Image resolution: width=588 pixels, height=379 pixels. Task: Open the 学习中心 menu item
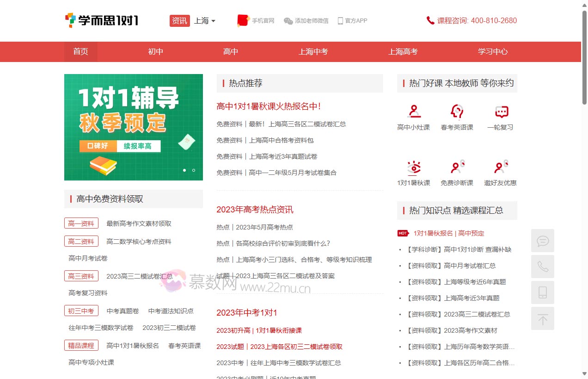pos(492,51)
